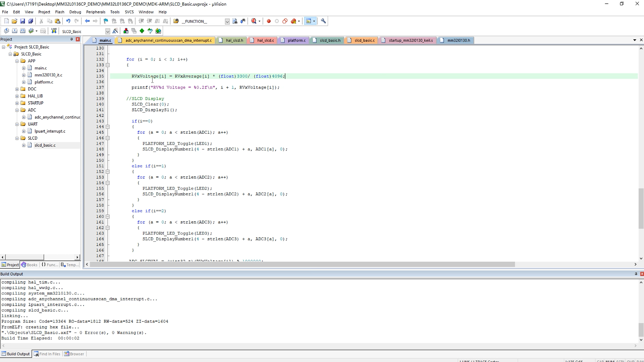The image size is (644, 362).
Task: Expand the HAL_LIB folder in tree
Action: pos(17,96)
